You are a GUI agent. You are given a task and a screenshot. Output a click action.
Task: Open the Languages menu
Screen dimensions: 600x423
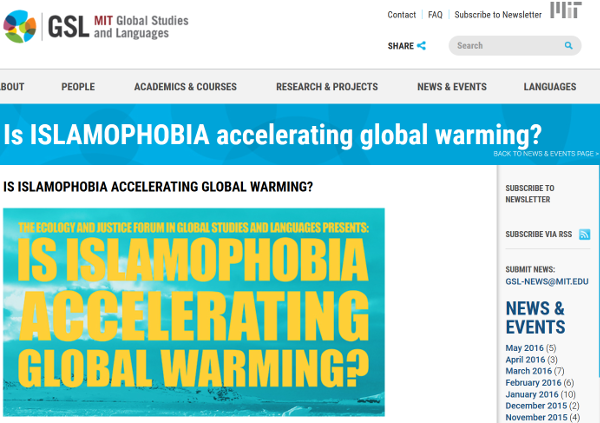(549, 87)
